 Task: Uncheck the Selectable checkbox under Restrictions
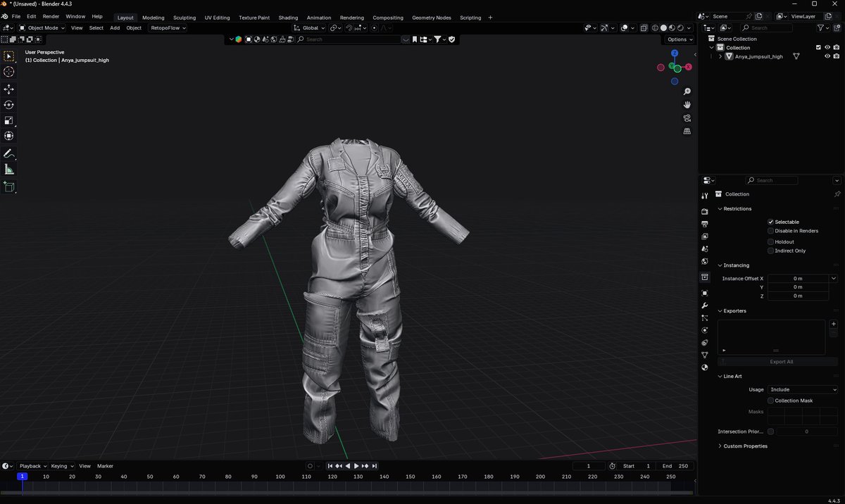[x=770, y=222]
